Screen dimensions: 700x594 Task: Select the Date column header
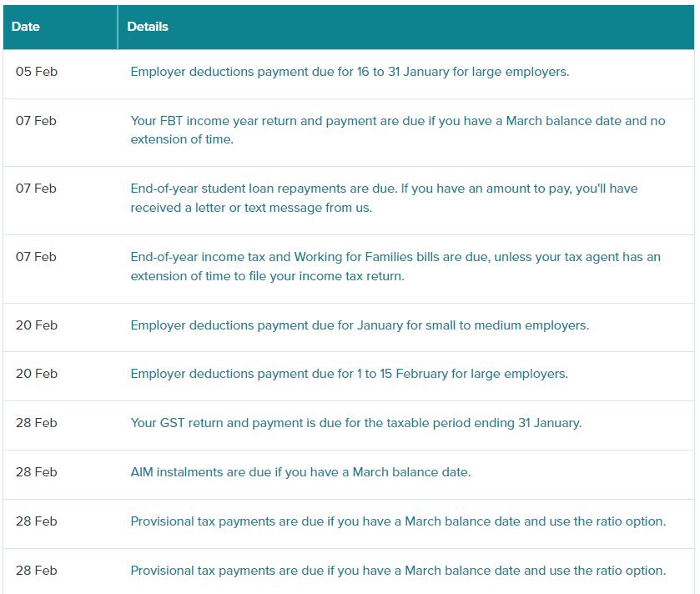pos(60,27)
